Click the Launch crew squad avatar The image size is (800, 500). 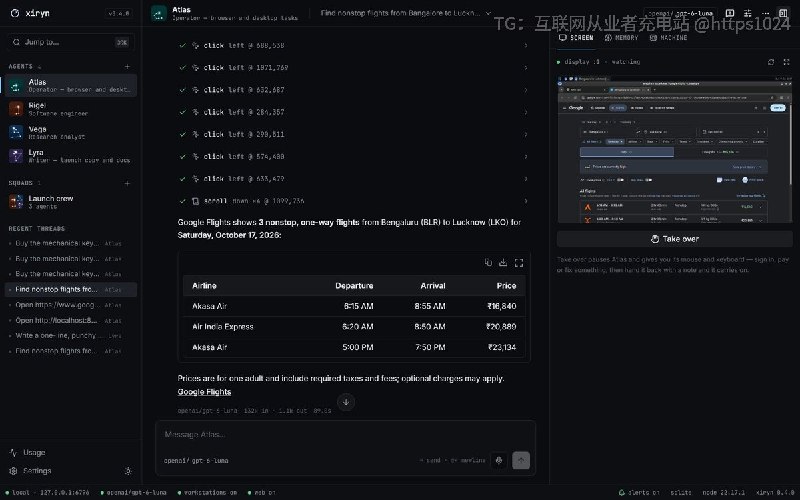16,202
